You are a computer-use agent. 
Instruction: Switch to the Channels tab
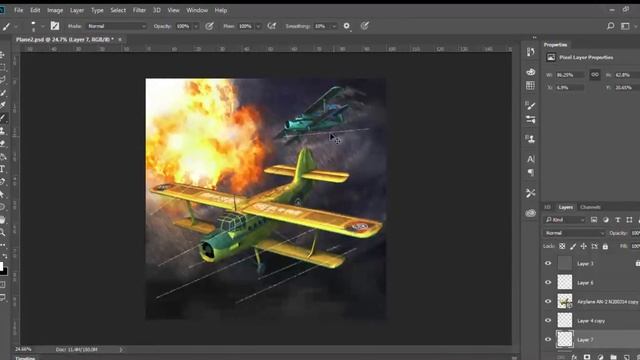[x=590, y=207]
